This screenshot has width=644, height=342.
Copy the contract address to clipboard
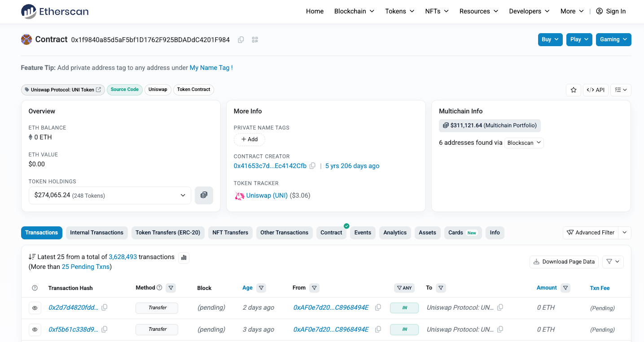coord(241,40)
